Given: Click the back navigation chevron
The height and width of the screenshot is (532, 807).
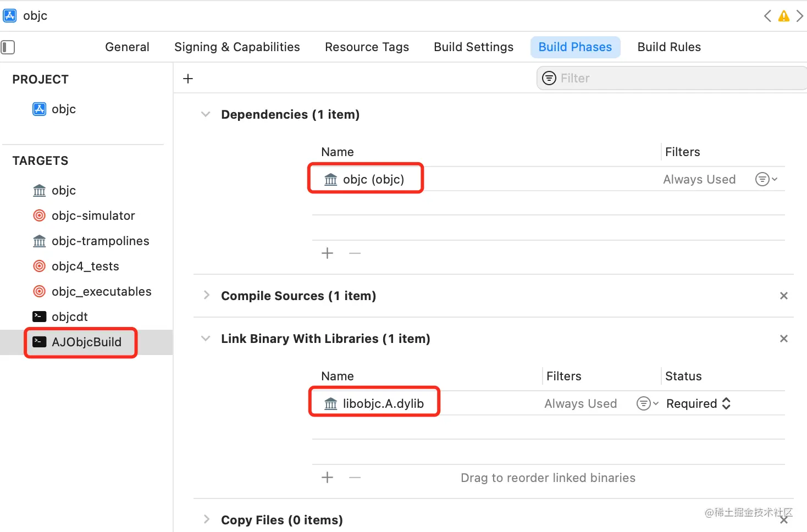Looking at the screenshot, I should pyautogui.click(x=767, y=16).
